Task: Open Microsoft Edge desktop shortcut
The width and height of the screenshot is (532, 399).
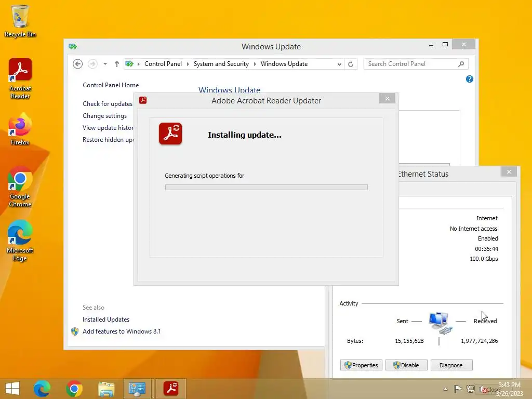Action: point(20,241)
